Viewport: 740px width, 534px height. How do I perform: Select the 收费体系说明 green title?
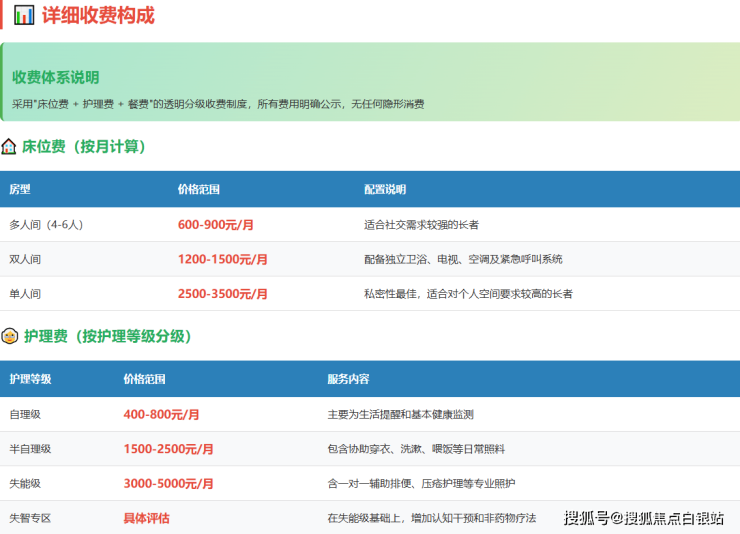pos(55,77)
